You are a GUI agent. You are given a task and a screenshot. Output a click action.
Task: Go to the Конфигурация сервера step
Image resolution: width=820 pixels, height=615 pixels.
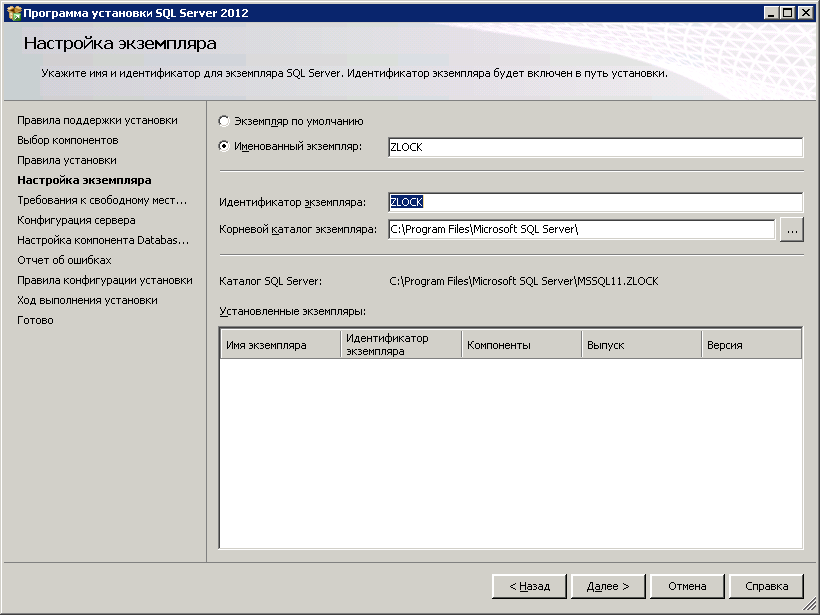(x=76, y=220)
